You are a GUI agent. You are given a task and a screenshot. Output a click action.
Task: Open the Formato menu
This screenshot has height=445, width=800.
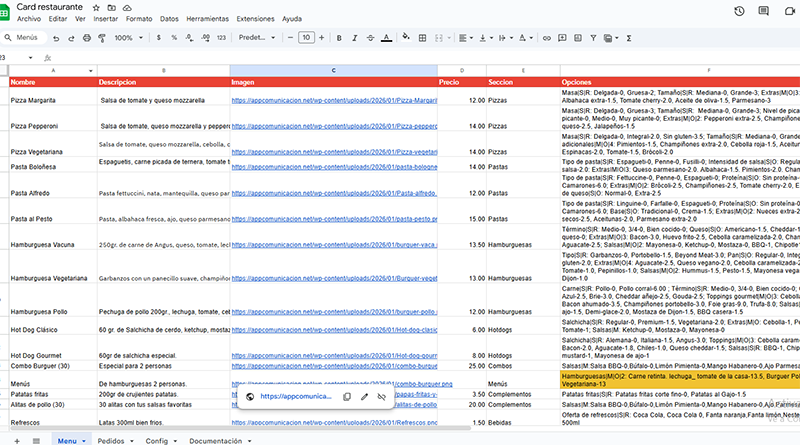click(x=139, y=19)
